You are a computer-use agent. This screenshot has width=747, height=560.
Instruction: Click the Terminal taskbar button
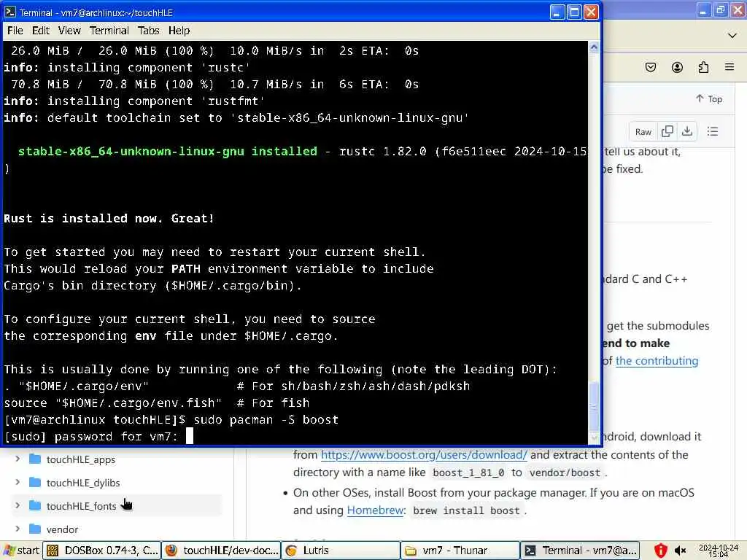coord(580,551)
